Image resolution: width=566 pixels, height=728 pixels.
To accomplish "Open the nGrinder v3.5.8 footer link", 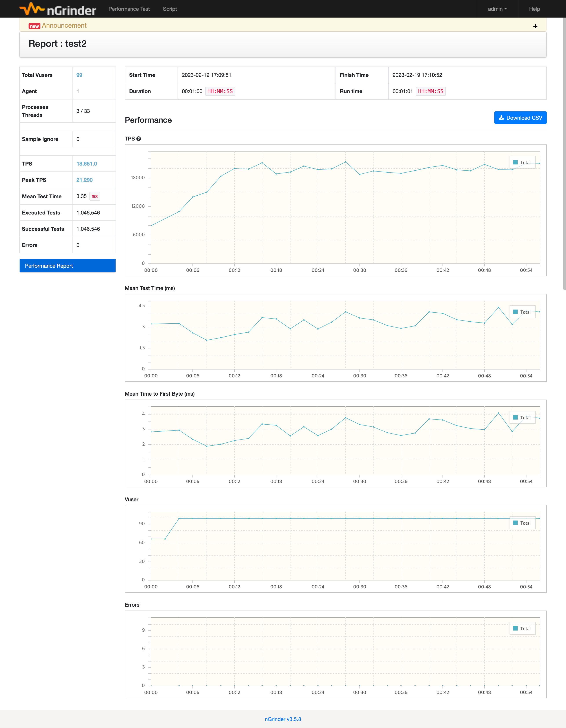I will pyautogui.click(x=283, y=719).
